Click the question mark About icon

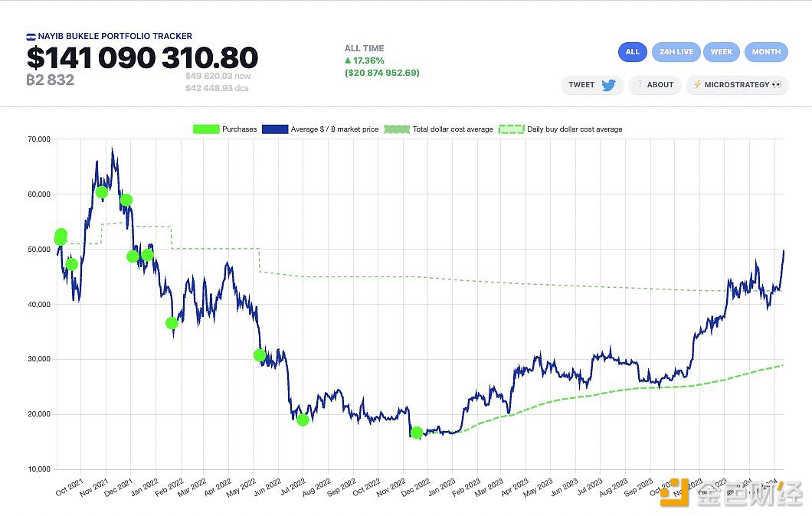click(640, 85)
